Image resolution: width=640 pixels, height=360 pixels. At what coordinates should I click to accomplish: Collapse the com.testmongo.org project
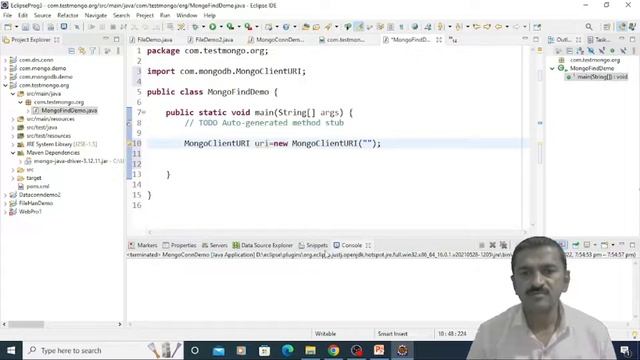click(x=5, y=85)
